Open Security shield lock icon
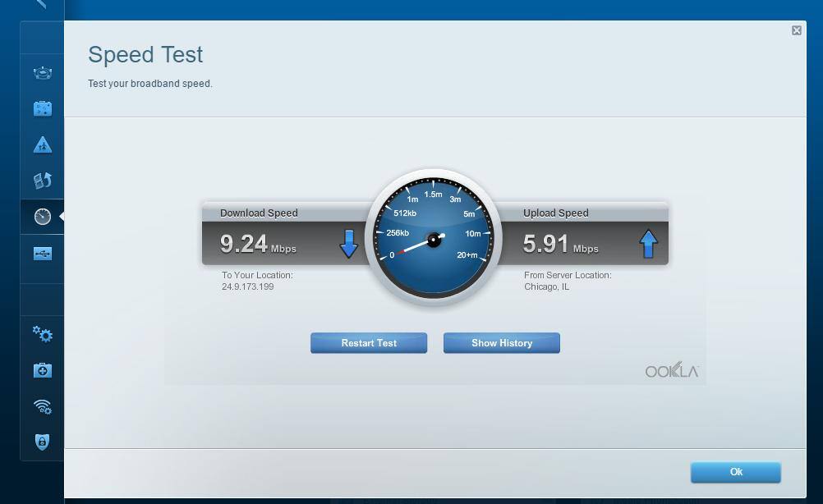The width and height of the screenshot is (823, 504). [x=43, y=442]
